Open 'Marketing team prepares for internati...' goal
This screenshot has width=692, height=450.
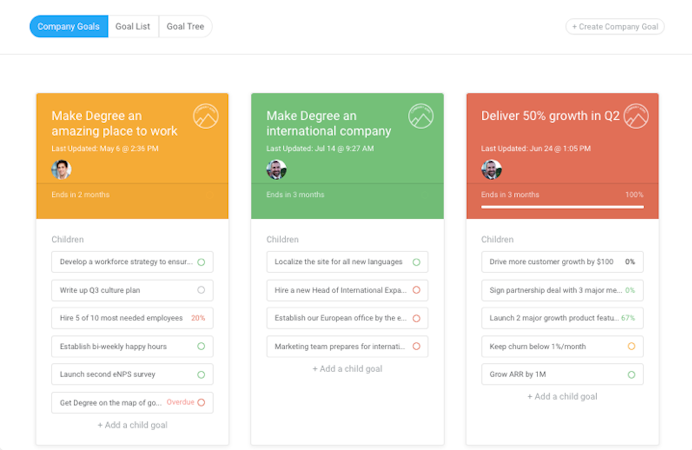[x=347, y=346]
